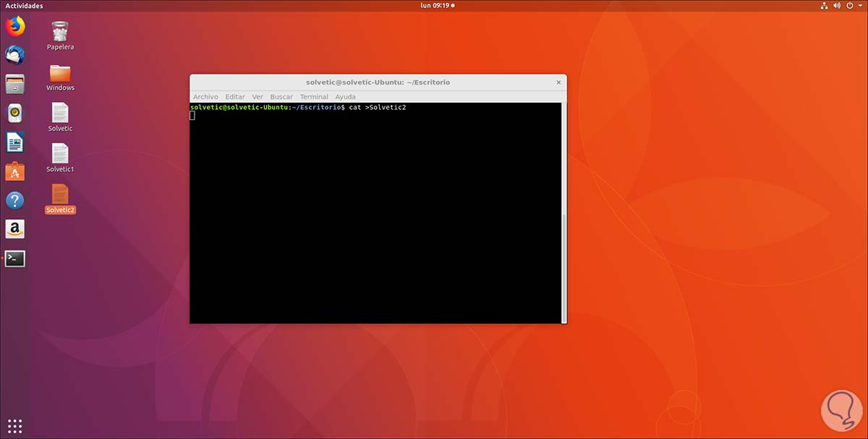
Task: Open the Amazon launcher in the dock
Action: pyautogui.click(x=14, y=229)
